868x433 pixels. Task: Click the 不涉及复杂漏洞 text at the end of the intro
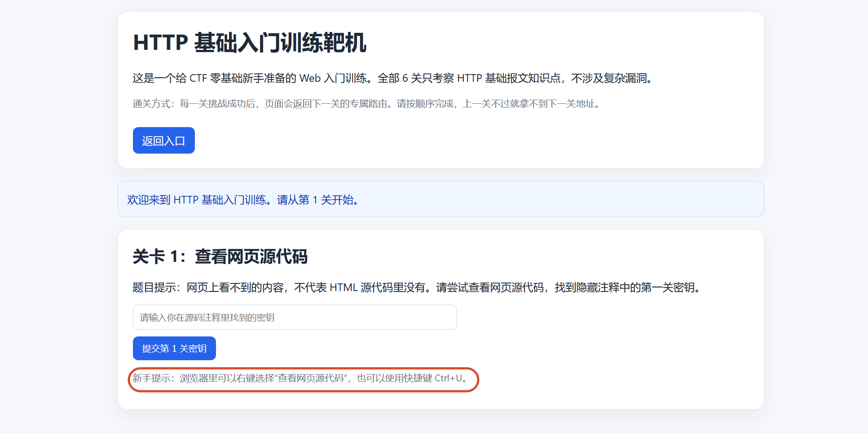(x=608, y=78)
